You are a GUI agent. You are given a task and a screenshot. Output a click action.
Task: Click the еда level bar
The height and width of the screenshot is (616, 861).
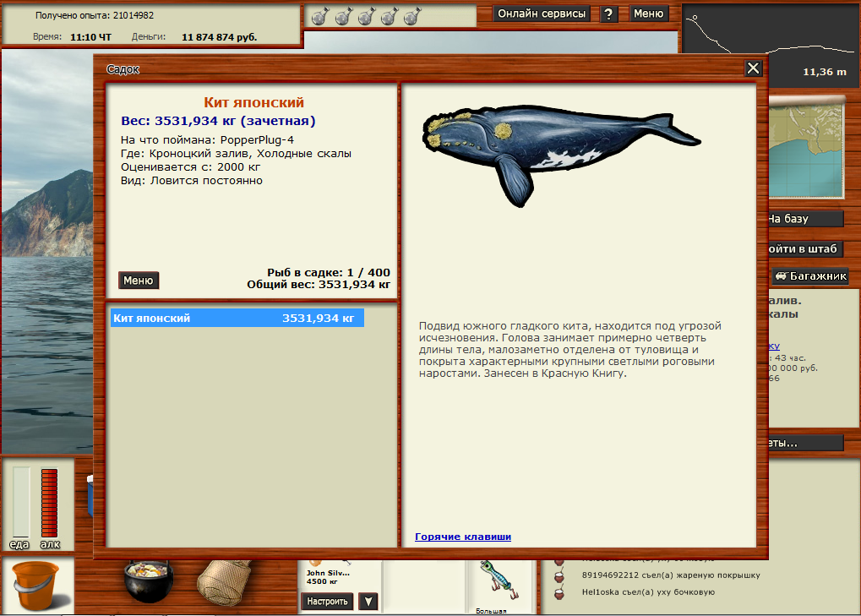click(x=21, y=502)
